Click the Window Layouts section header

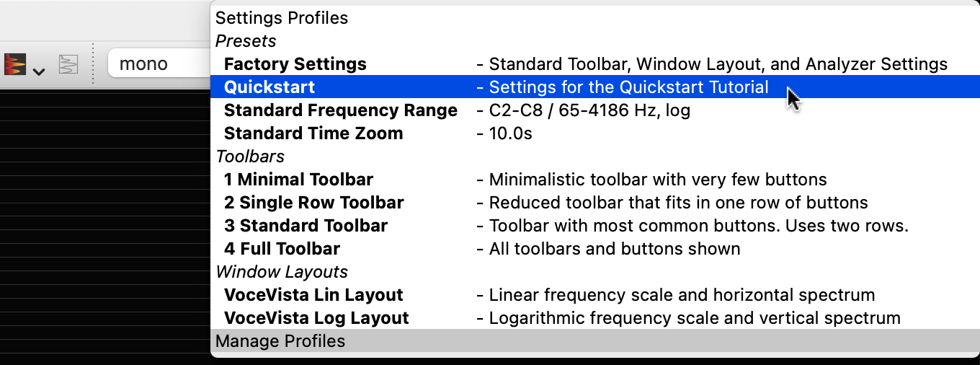click(282, 272)
